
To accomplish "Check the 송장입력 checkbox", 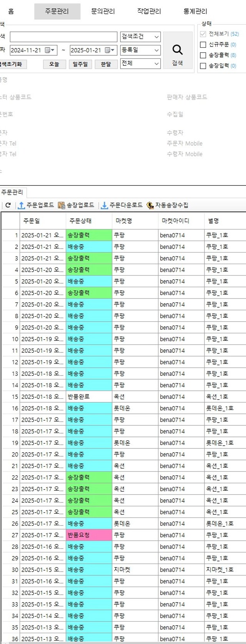I will [203, 66].
